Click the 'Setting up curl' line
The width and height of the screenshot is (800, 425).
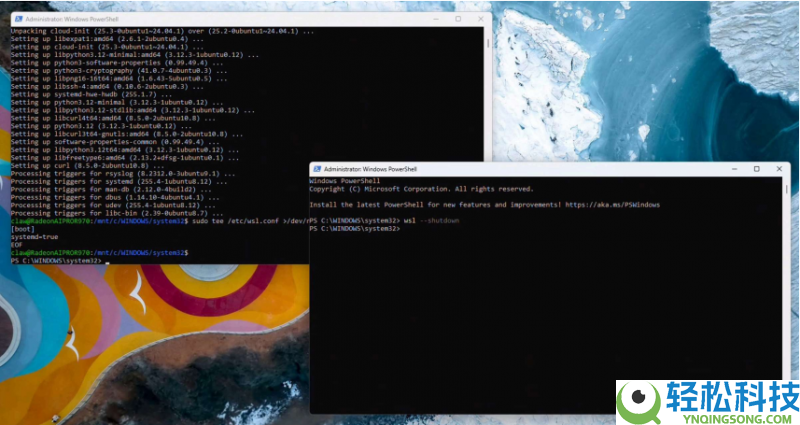(87, 166)
